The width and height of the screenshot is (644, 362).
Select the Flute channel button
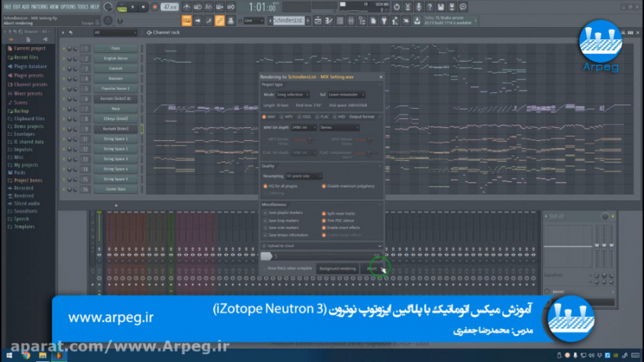click(x=115, y=49)
